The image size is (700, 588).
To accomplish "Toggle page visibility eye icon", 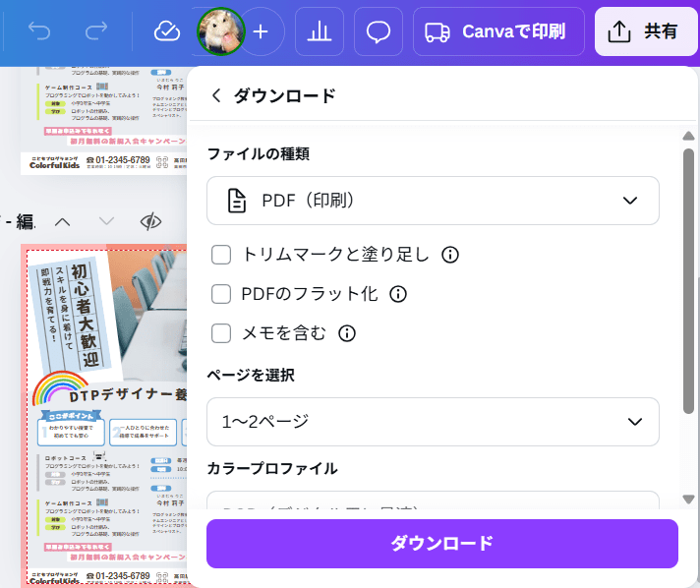I will tap(150, 221).
